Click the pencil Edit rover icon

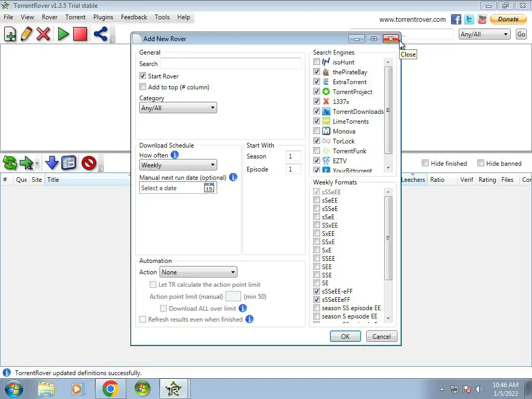[x=26, y=34]
